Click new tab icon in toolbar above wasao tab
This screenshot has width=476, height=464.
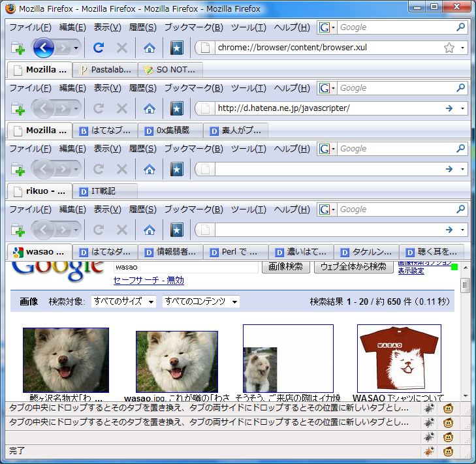(x=18, y=230)
